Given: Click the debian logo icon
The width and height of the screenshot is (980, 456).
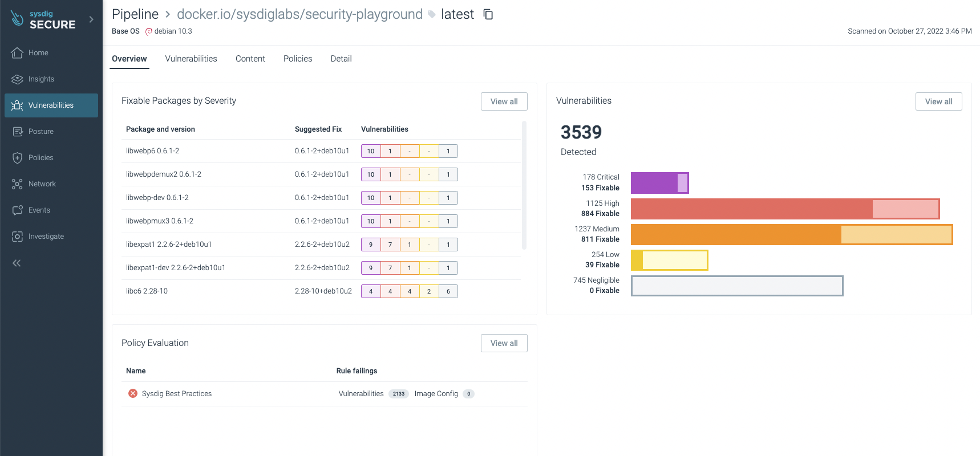Looking at the screenshot, I should 149,31.
